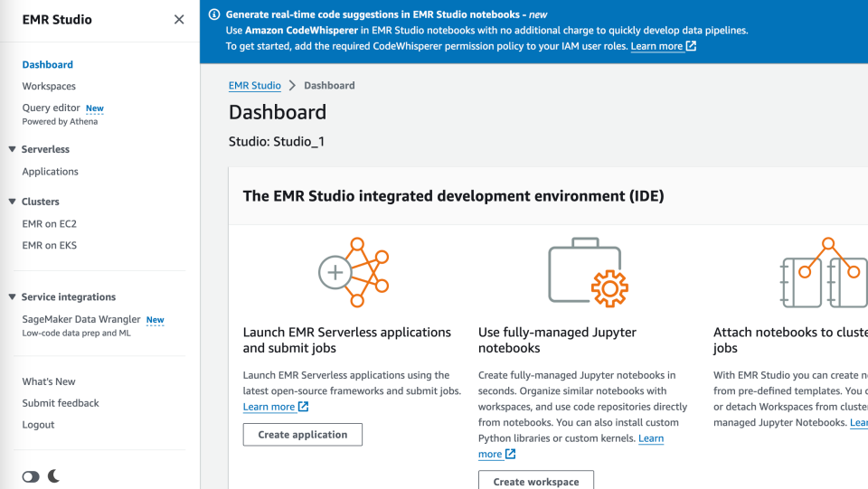Click the attach notebooks icon
868x489 pixels.
(824, 272)
